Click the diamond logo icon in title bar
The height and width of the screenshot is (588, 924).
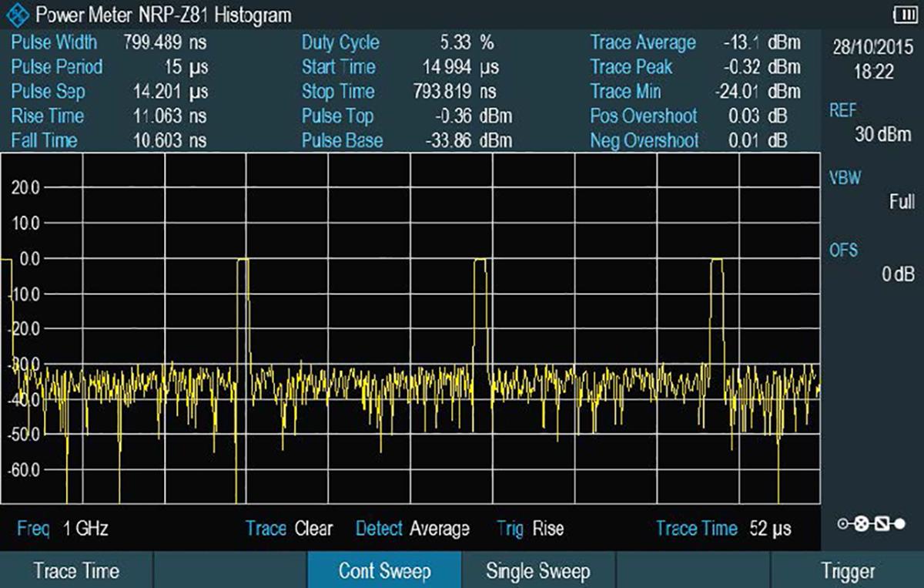point(16,15)
